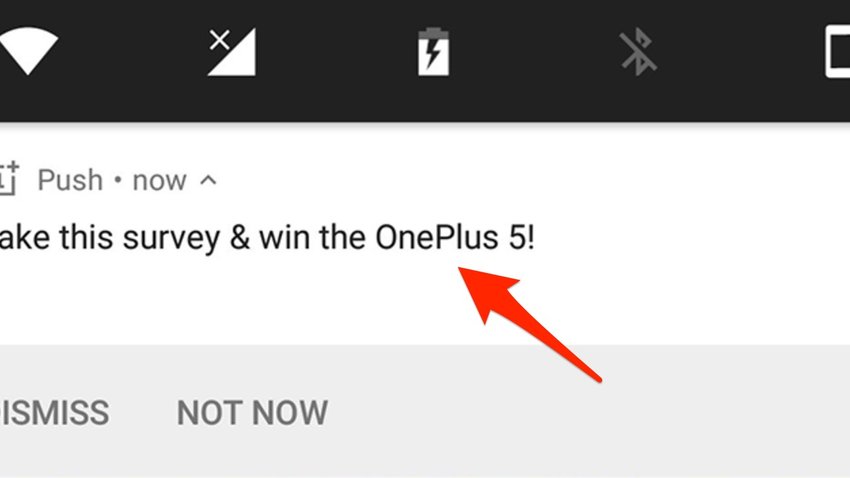Enable the greyed-out Bluetooth icon

[638, 51]
